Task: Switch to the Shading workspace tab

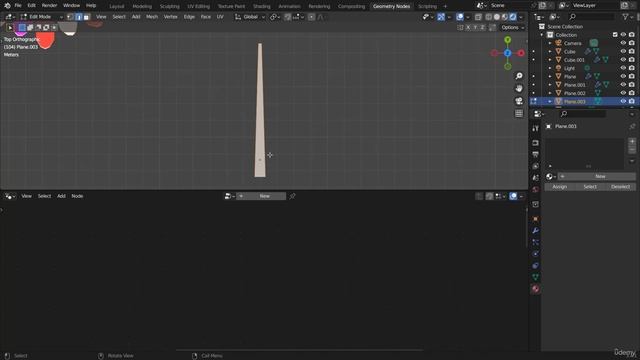Action: pyautogui.click(x=262, y=6)
